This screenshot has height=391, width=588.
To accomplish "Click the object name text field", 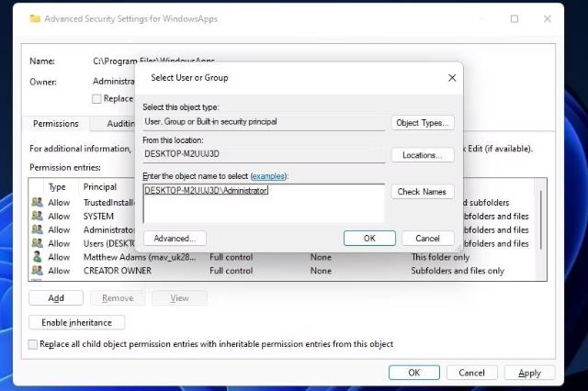I will click(264, 204).
